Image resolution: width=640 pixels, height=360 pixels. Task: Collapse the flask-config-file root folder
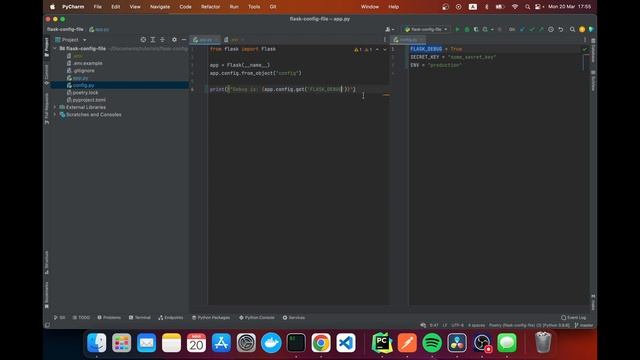tap(55, 49)
